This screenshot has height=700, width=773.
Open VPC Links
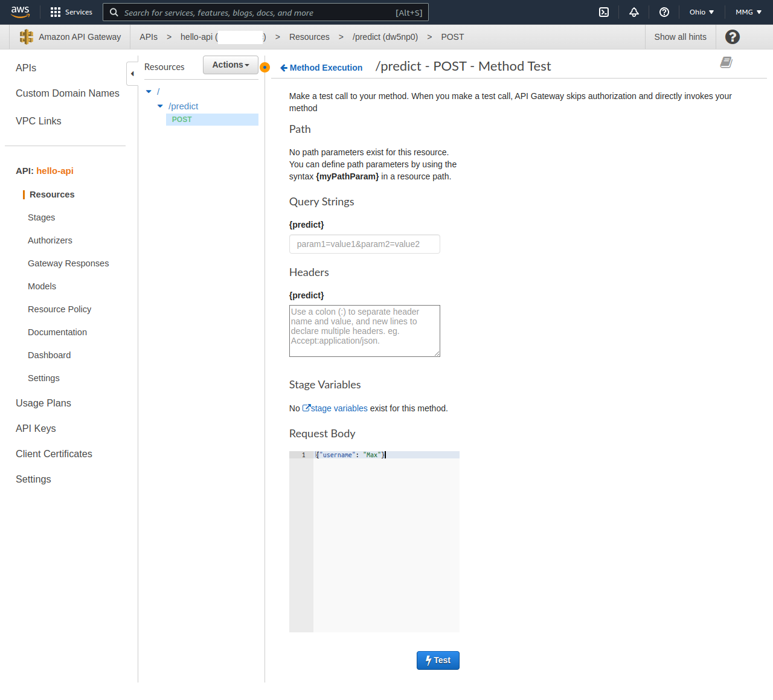coord(39,121)
